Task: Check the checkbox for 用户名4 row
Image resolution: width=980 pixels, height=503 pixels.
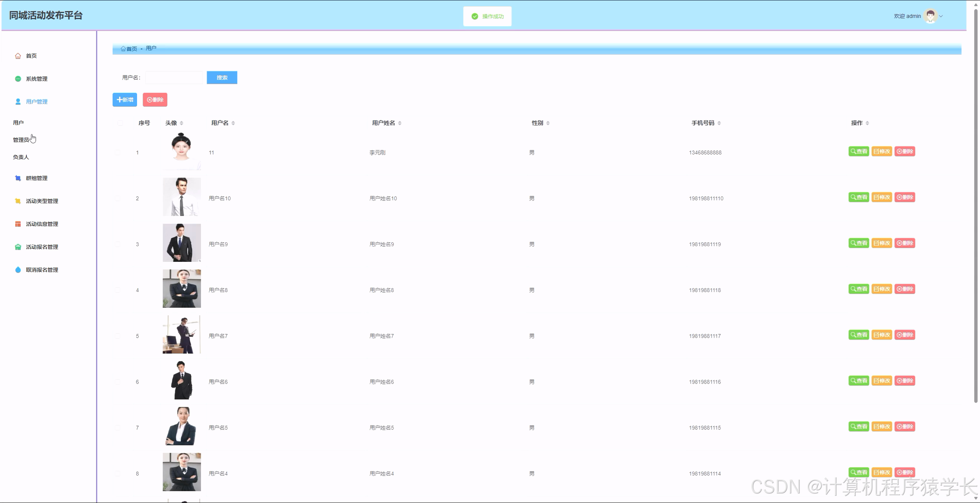Action: tap(118, 474)
